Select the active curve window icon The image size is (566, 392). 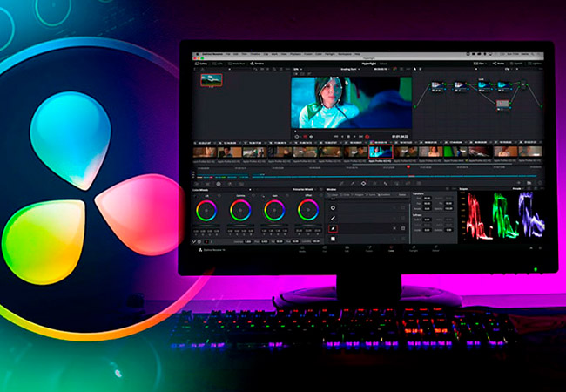333,228
